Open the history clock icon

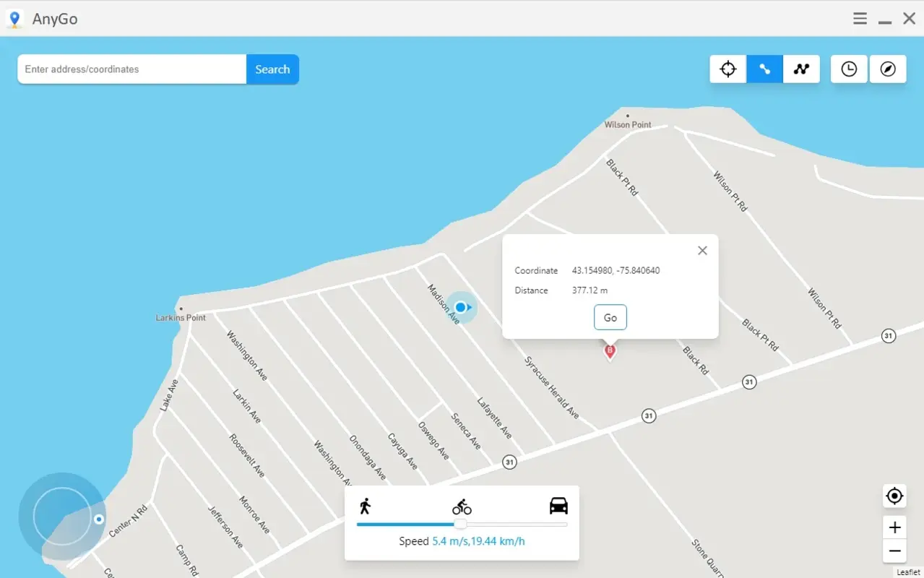[x=848, y=69]
